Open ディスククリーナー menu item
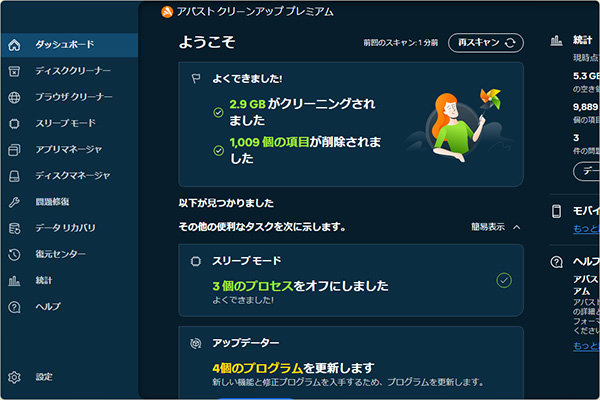 (73, 71)
